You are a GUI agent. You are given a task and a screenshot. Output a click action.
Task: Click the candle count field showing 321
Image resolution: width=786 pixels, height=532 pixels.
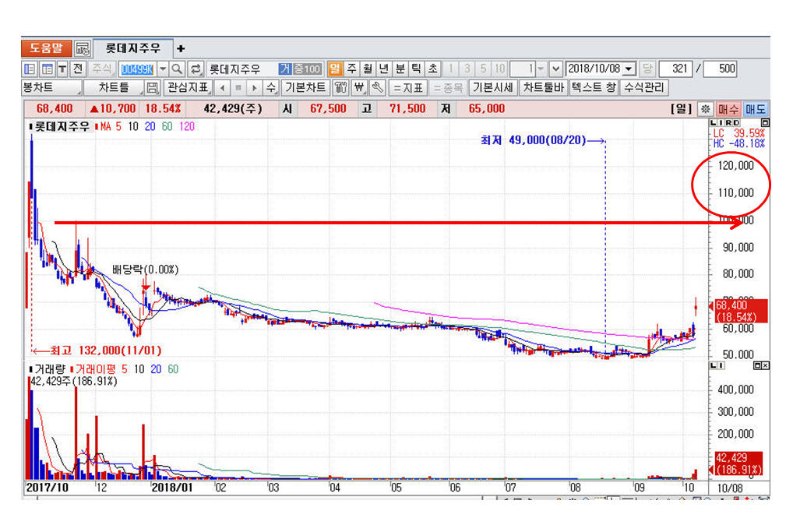pos(678,69)
